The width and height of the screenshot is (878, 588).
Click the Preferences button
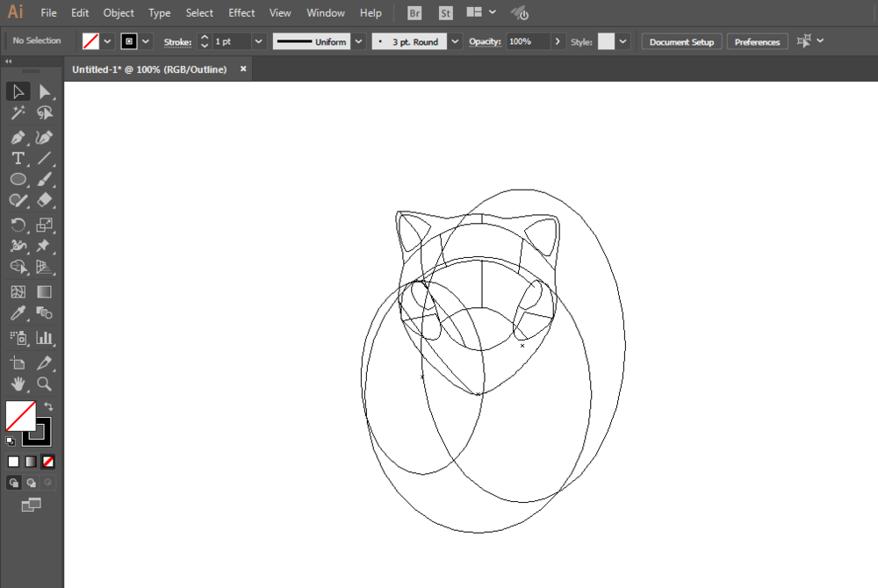coord(757,42)
